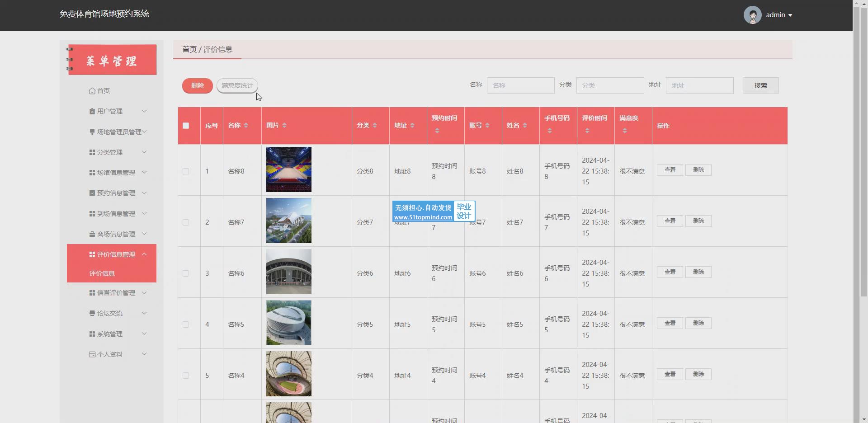Screen dimensions: 868x423
Task: Click the 评价信息管理 grid icon
Action: [92, 254]
